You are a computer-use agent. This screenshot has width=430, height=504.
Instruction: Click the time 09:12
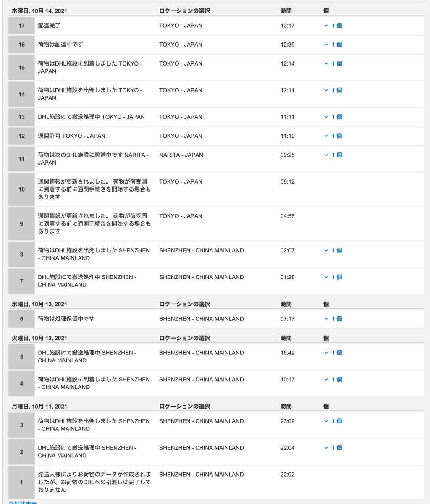[x=288, y=182]
